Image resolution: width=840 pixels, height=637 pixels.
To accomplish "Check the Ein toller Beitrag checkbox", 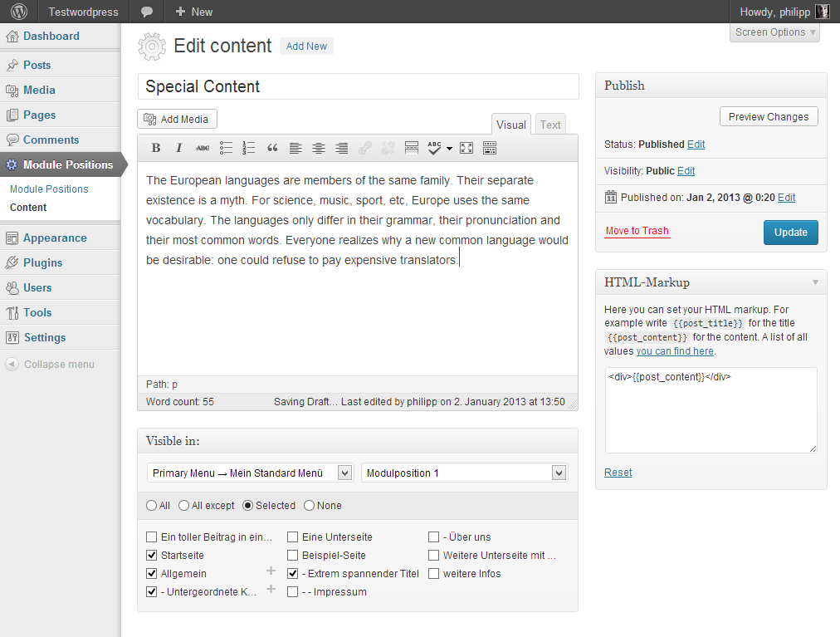I will 152,537.
